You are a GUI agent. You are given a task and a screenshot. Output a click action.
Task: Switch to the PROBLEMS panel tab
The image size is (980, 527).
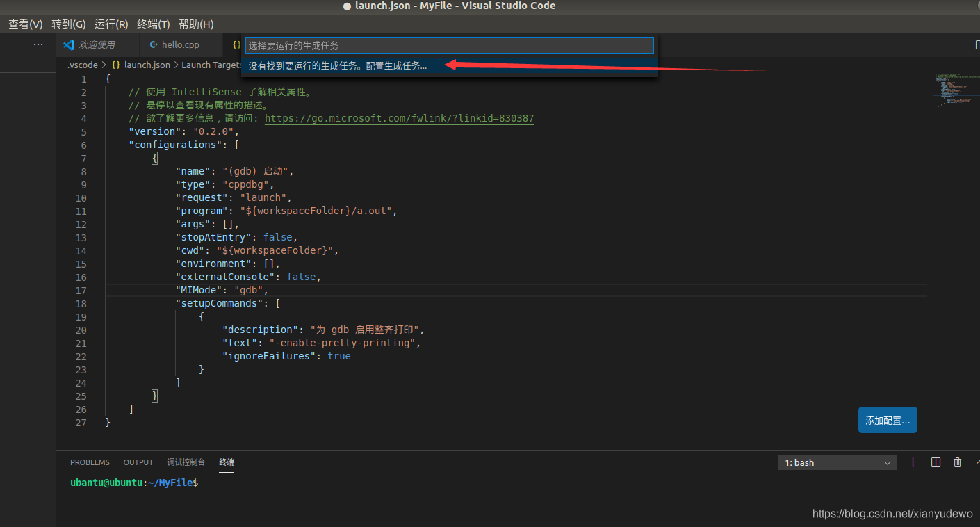(x=90, y=462)
